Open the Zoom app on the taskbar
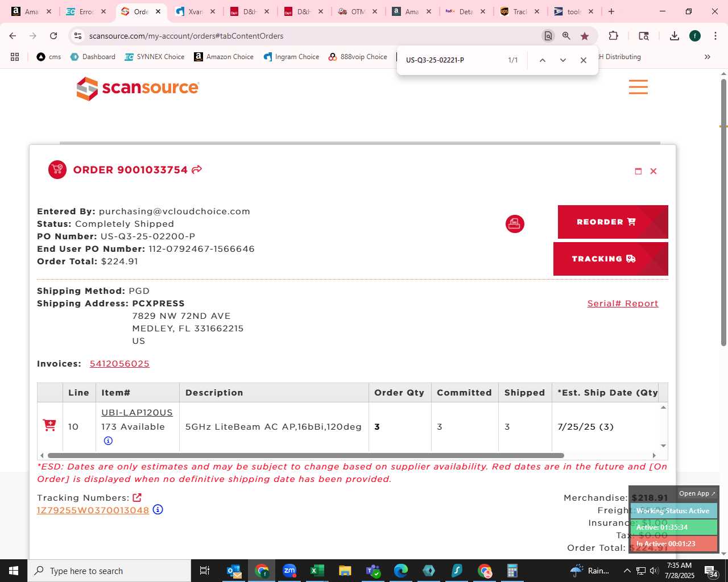The image size is (728, 582). [x=289, y=571]
